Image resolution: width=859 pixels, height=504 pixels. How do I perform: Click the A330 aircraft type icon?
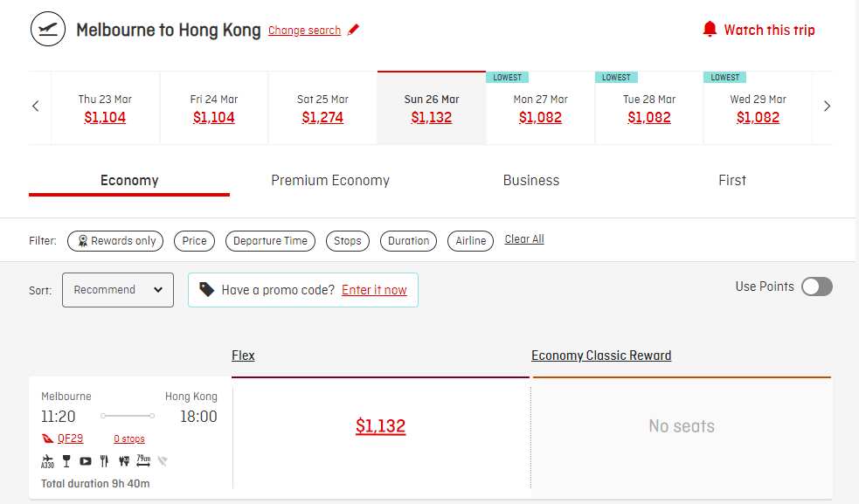click(x=47, y=461)
